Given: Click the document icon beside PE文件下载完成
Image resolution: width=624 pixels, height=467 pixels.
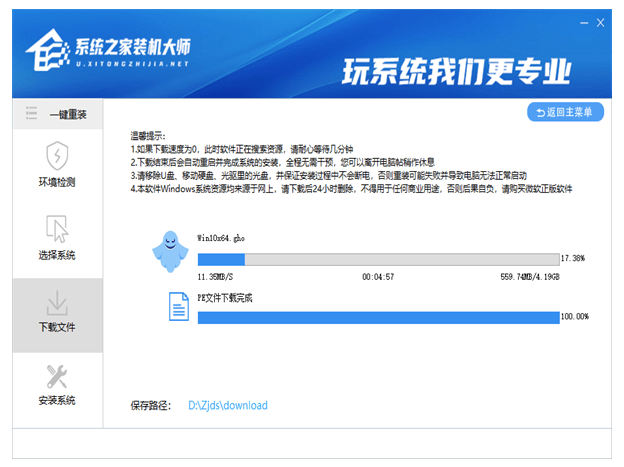Looking at the screenshot, I should tap(179, 305).
